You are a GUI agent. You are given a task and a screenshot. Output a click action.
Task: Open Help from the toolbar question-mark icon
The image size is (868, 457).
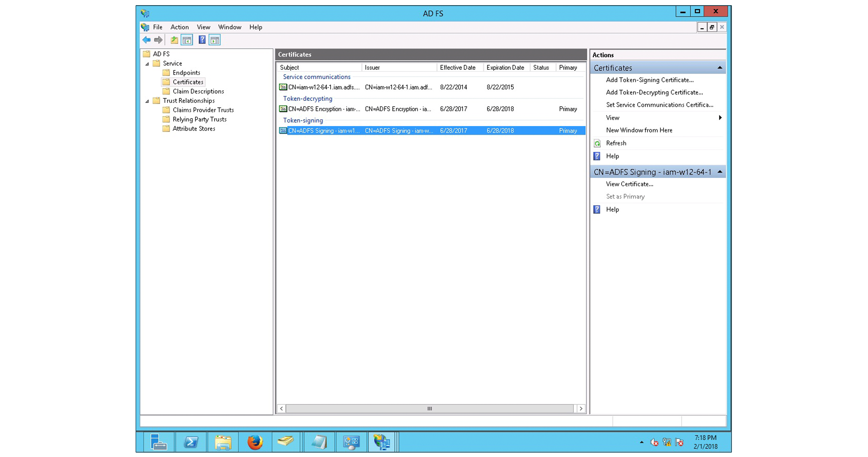pos(202,40)
